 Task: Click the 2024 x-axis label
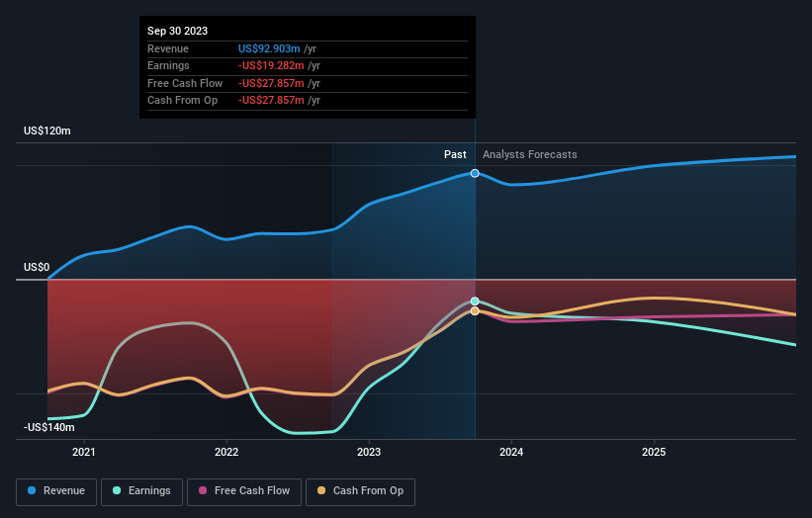pyautogui.click(x=511, y=453)
